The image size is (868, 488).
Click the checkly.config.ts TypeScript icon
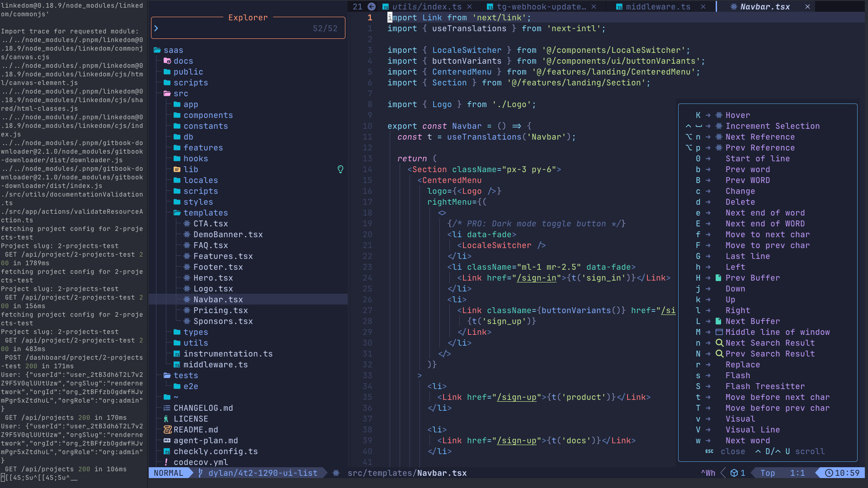(167, 451)
